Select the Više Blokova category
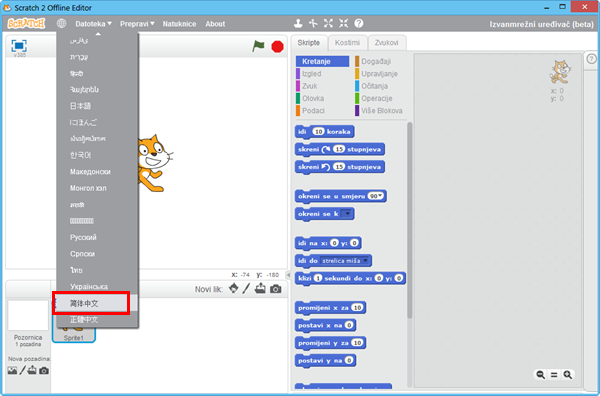Image resolution: width=600 pixels, height=396 pixels. coord(380,111)
